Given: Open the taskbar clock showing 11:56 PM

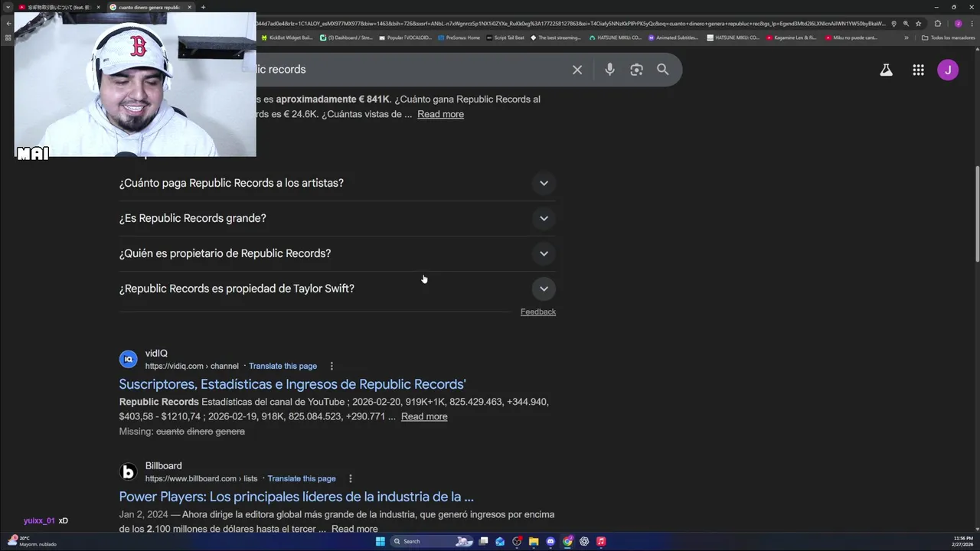Looking at the screenshot, I should click(x=963, y=541).
